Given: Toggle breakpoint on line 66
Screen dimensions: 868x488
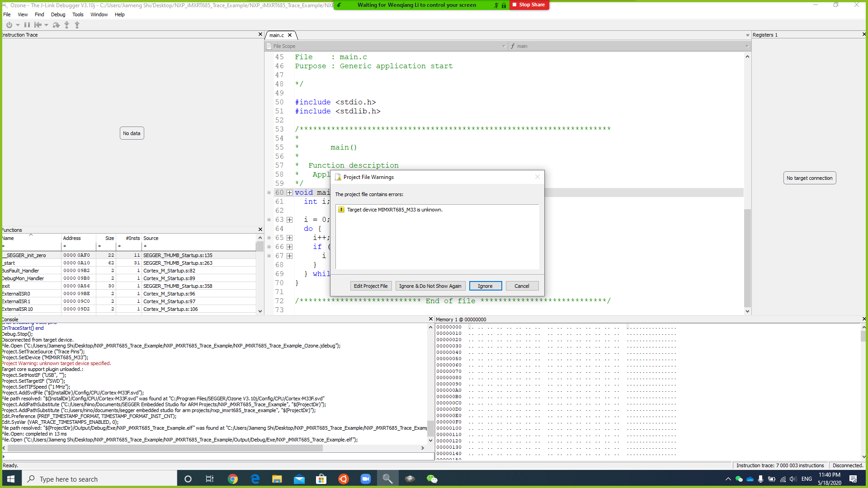Looking at the screenshot, I should point(269,247).
